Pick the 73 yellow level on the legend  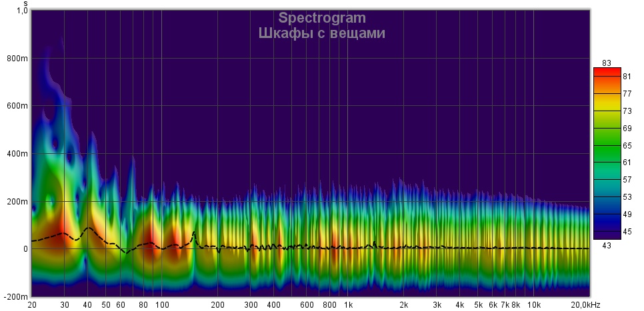coord(627,111)
